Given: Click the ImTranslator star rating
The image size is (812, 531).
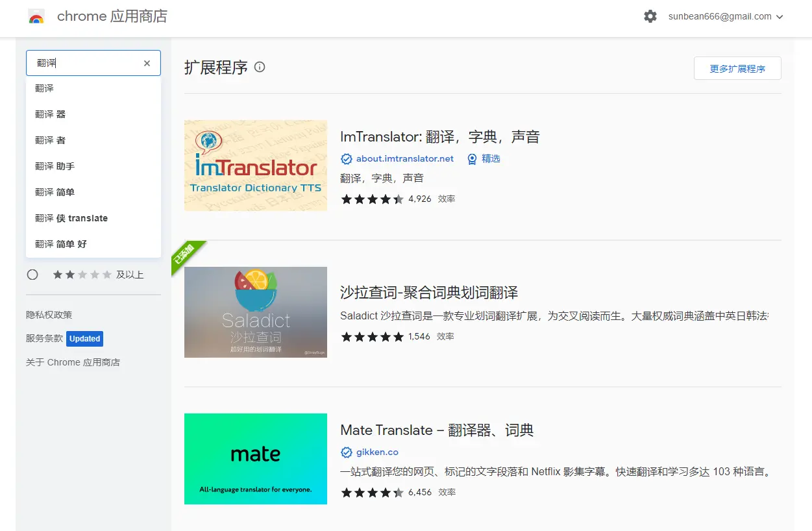Looking at the screenshot, I should 372,199.
